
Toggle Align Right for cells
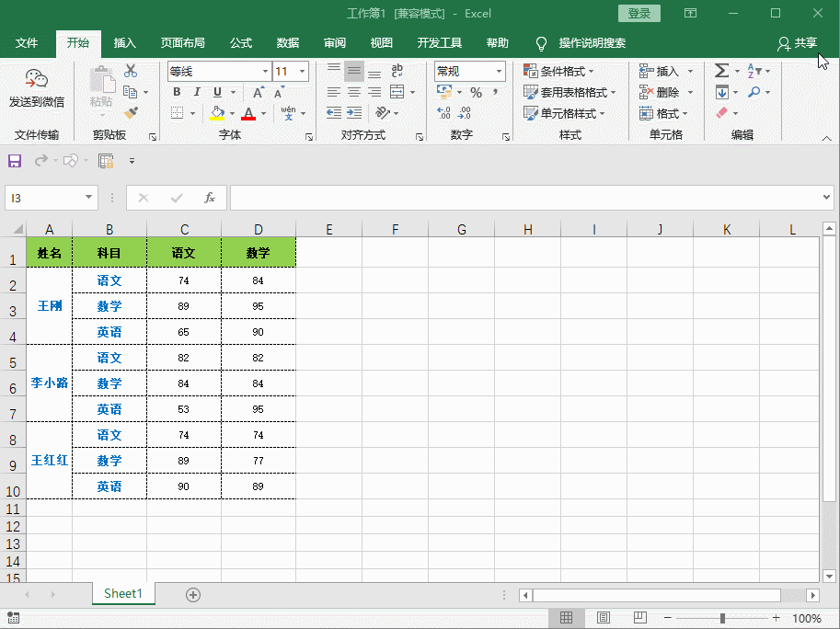click(374, 92)
